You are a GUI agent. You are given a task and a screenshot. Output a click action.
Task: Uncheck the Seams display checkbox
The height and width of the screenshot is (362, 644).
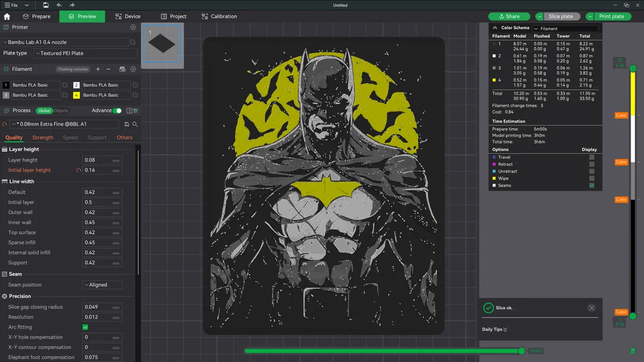point(591,185)
